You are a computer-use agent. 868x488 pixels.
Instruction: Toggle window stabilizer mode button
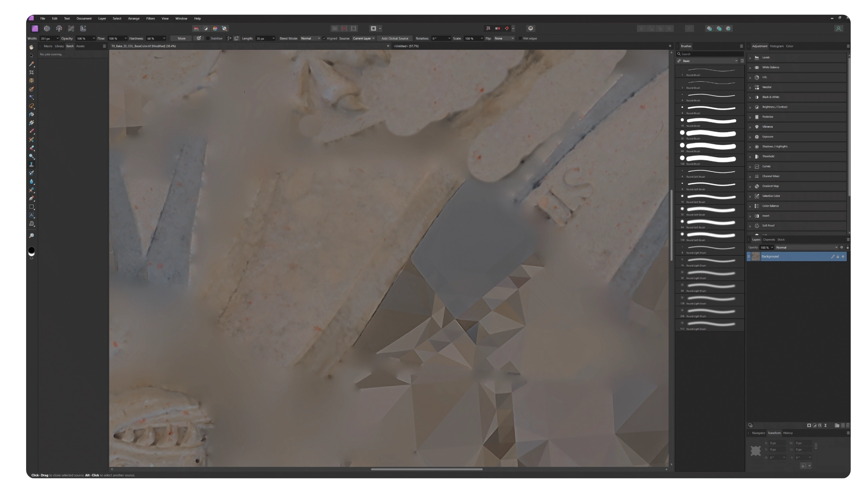(x=236, y=38)
